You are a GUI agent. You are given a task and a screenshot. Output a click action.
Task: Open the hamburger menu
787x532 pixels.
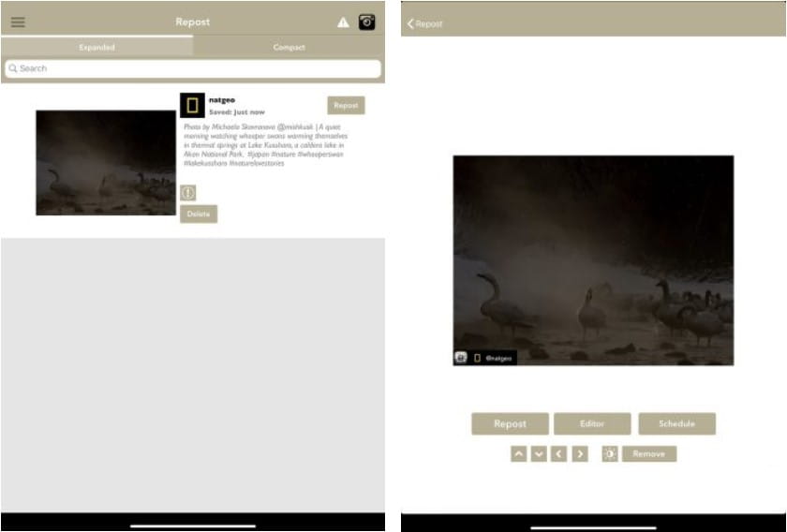[x=18, y=22]
